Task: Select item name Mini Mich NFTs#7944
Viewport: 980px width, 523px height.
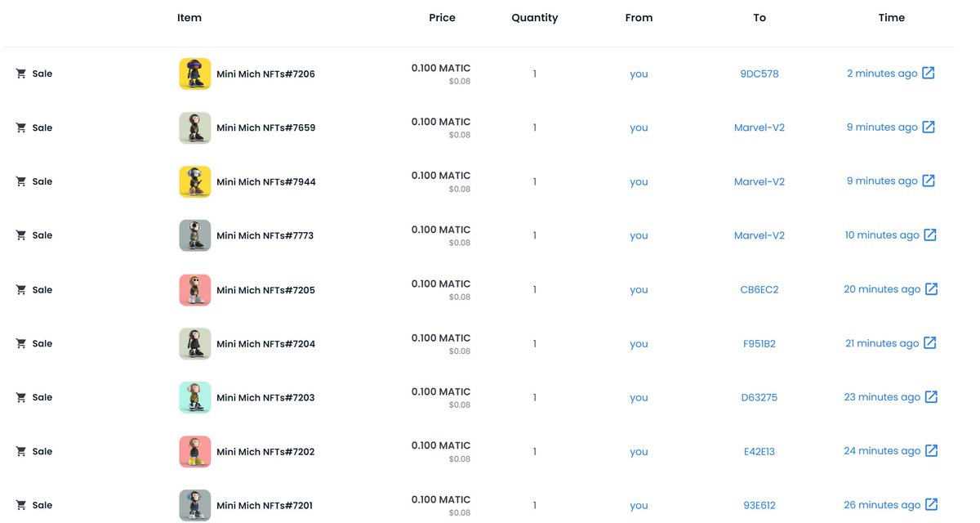Action: 265,182
